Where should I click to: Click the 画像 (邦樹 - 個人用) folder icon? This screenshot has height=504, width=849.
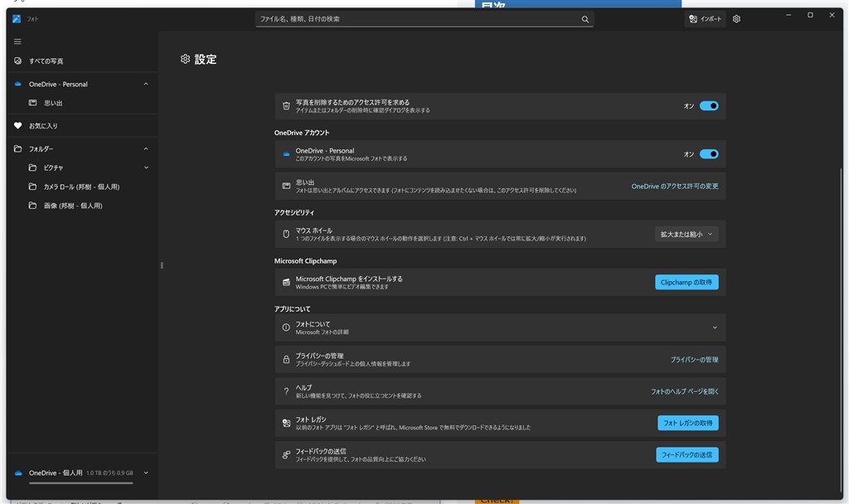click(32, 206)
